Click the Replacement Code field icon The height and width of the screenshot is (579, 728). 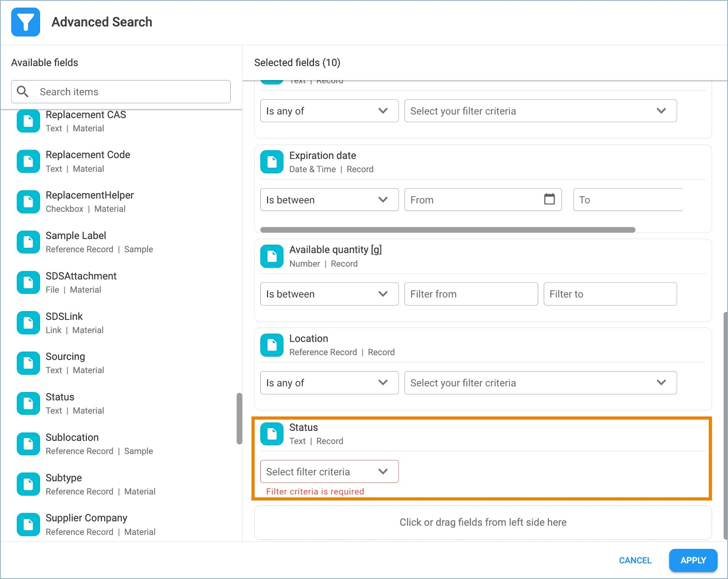[x=28, y=161]
